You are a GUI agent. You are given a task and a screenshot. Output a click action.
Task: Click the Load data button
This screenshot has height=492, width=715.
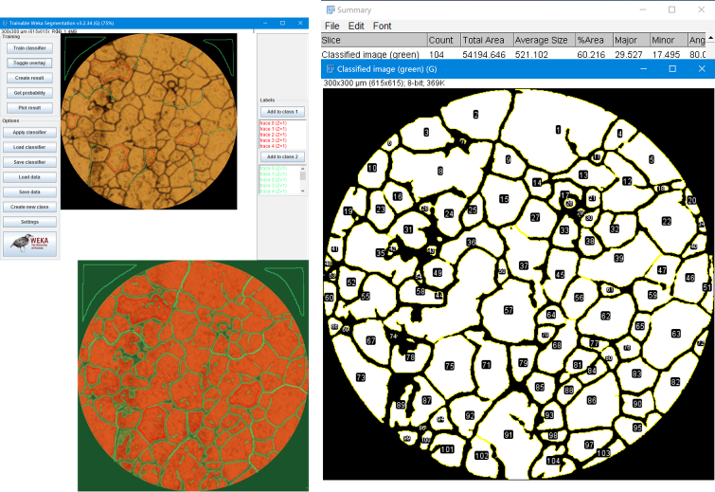pyautogui.click(x=30, y=177)
